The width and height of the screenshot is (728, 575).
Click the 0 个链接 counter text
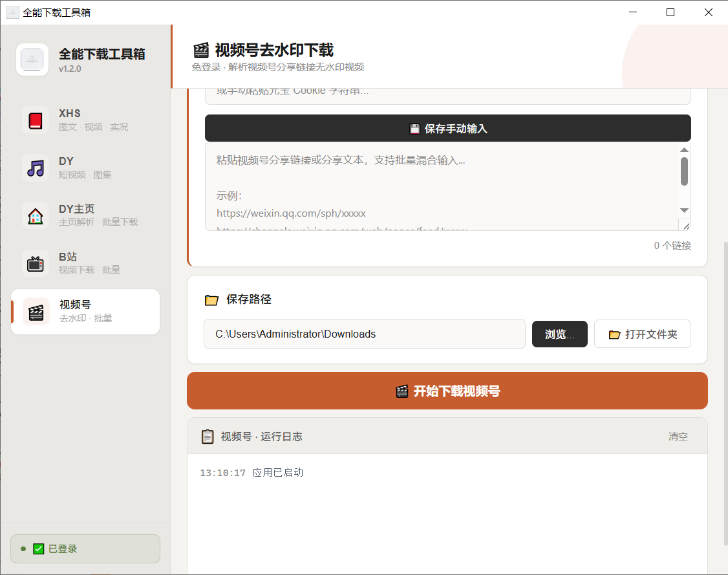[x=672, y=246]
